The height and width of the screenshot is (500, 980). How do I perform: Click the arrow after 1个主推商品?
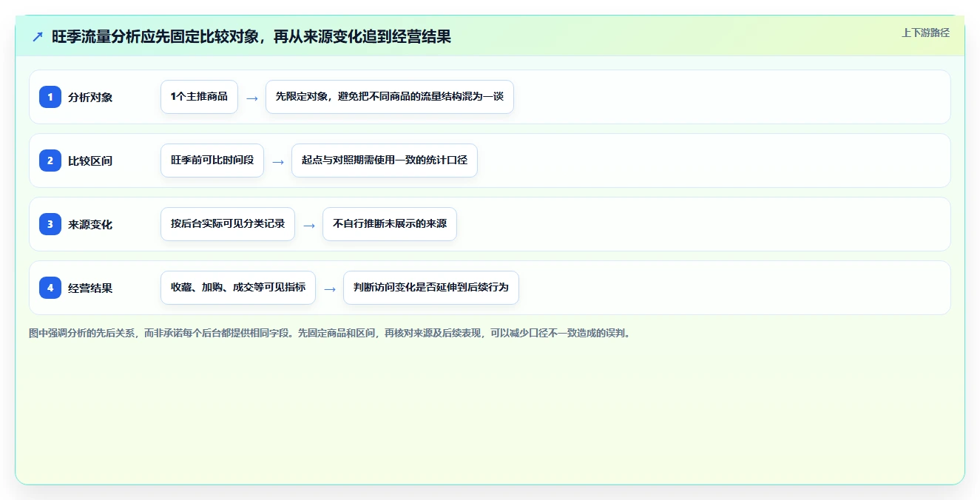(x=252, y=98)
